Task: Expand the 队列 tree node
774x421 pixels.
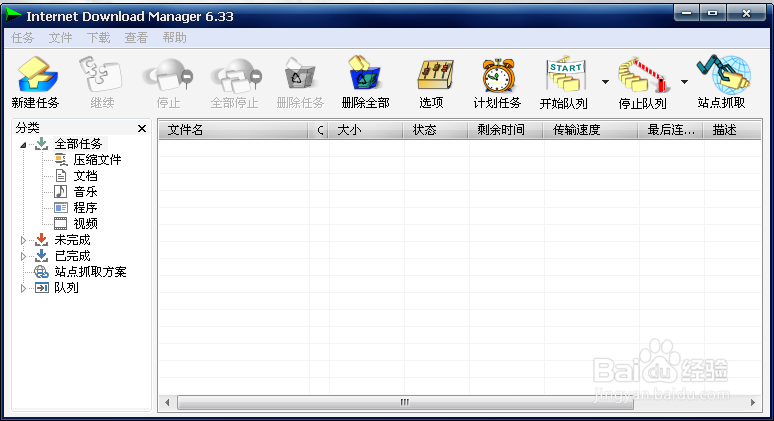Action: 23,288
